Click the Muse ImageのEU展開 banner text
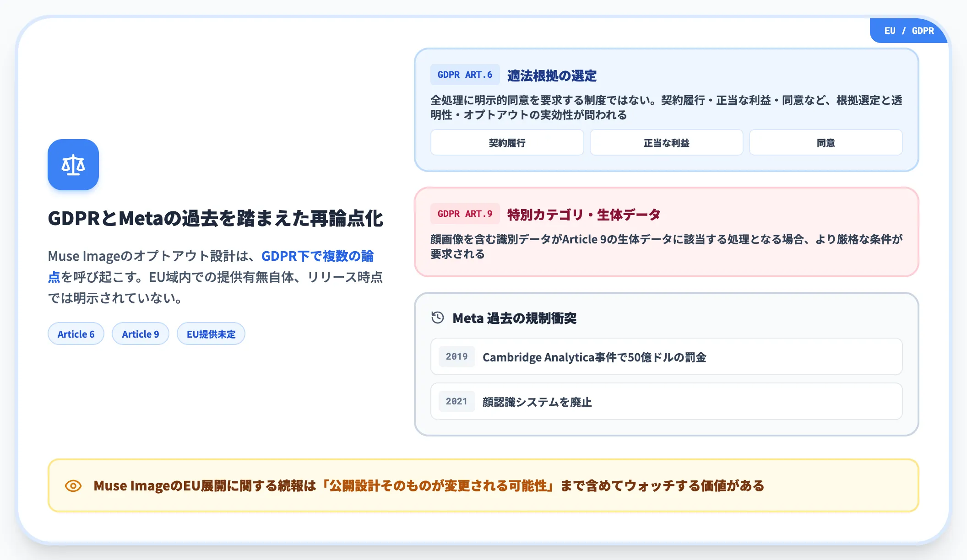Viewport: 967px width, 560px height. pyautogui.click(x=429, y=485)
